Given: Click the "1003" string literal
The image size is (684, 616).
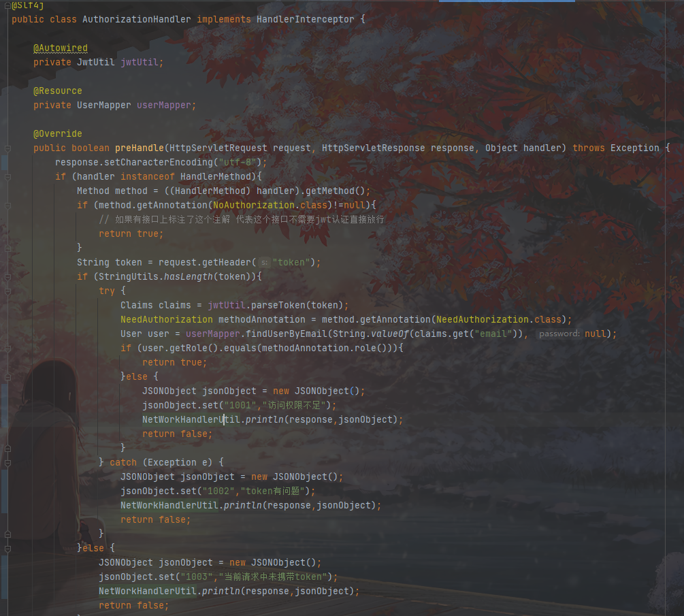Looking at the screenshot, I should pos(196,577).
